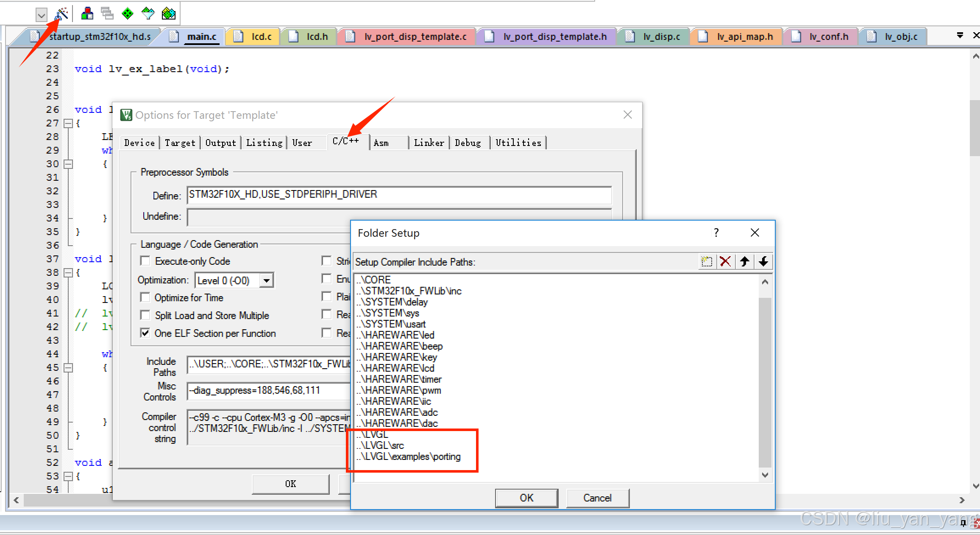This screenshot has width=980, height=535.
Task: Open the target selector dropdown in toolbar
Action: tap(41, 16)
